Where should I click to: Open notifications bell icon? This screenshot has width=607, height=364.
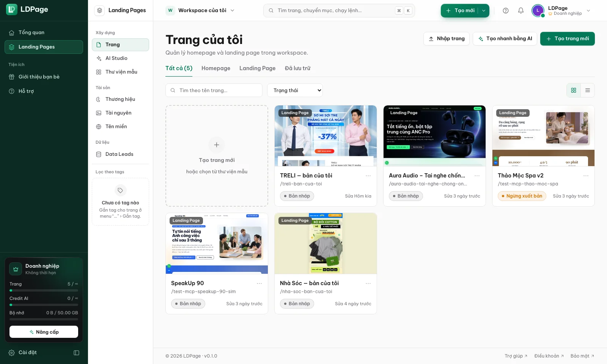[x=521, y=11]
